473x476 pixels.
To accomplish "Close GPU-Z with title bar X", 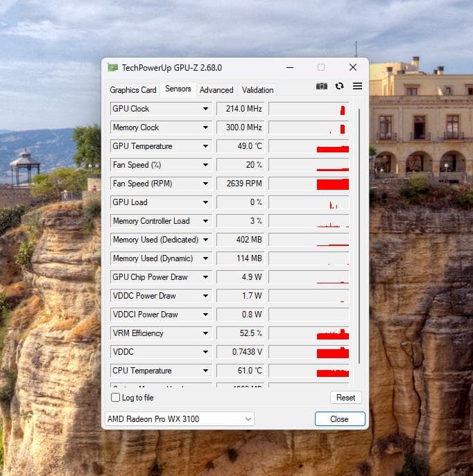I will [353, 67].
